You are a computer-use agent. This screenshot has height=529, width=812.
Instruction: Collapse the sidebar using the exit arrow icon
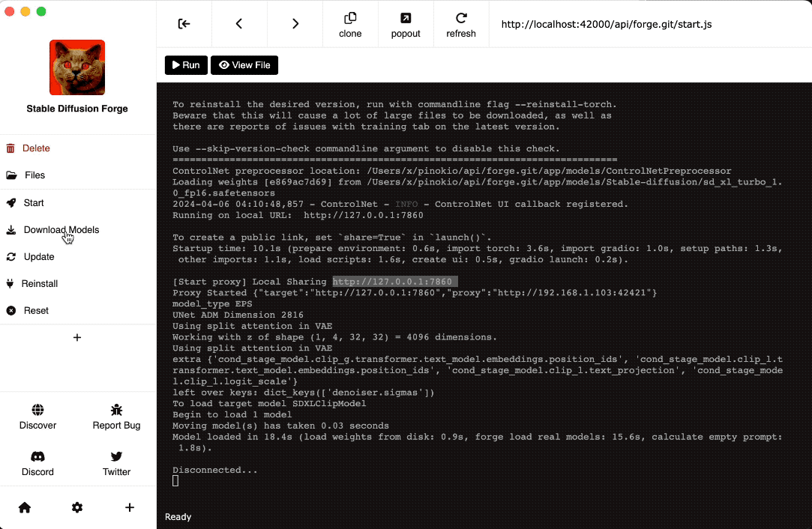pyautogui.click(x=184, y=23)
